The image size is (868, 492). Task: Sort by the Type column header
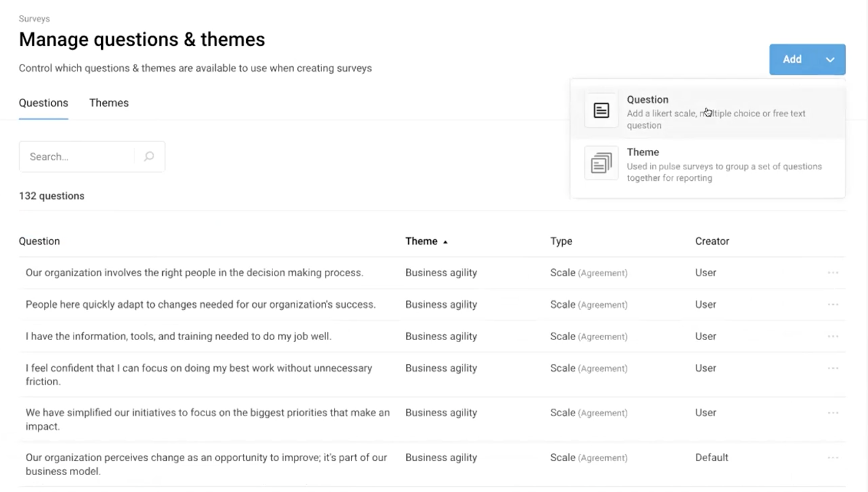(561, 241)
